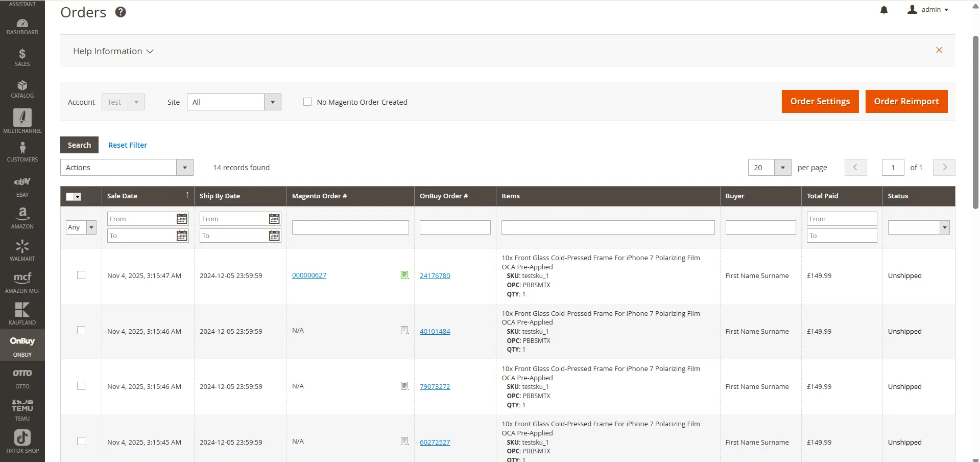Open the Walmart channel in sidebar
Screen dimensions: 980x462
coord(22,250)
